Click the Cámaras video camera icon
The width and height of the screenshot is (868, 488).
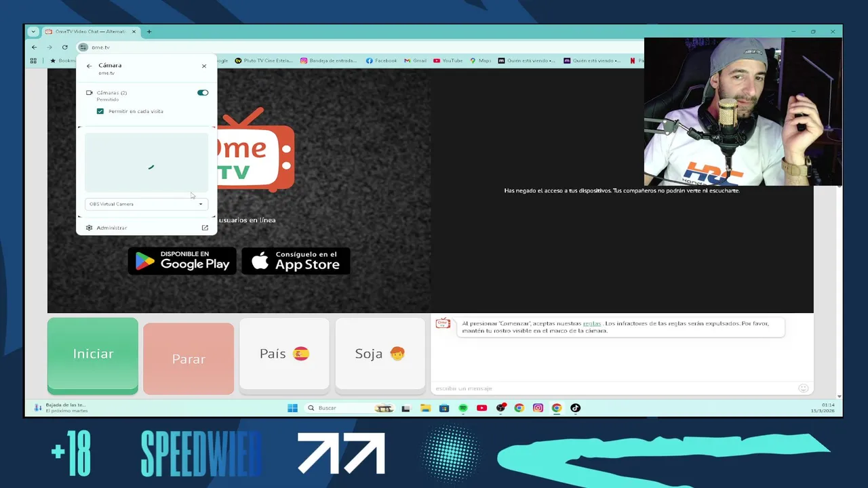pyautogui.click(x=90, y=93)
